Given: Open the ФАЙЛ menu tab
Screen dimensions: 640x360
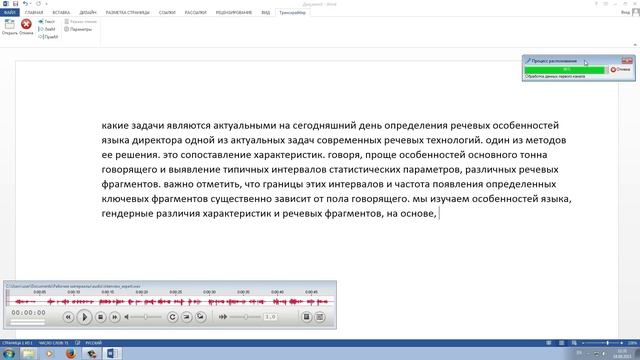Looking at the screenshot, I should pos(9,13).
